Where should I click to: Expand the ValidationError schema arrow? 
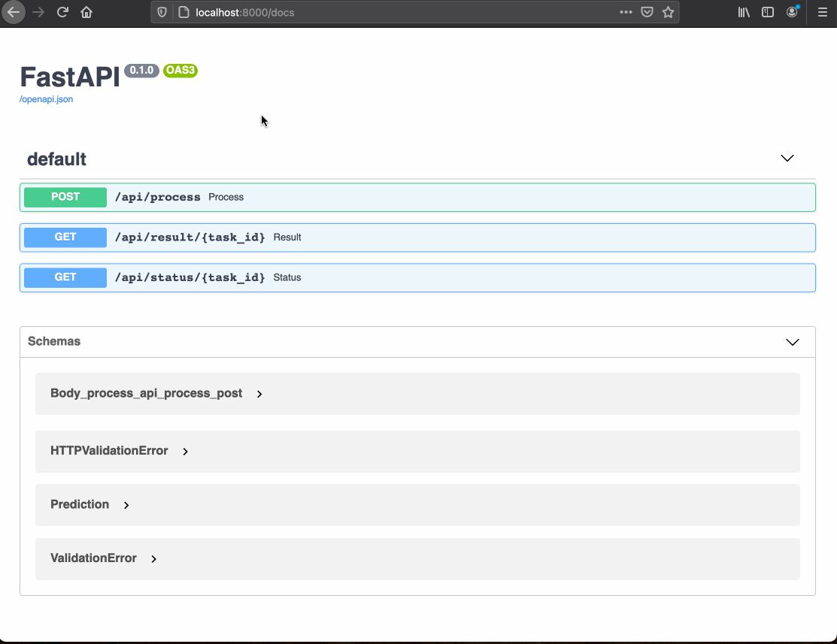[x=153, y=558]
